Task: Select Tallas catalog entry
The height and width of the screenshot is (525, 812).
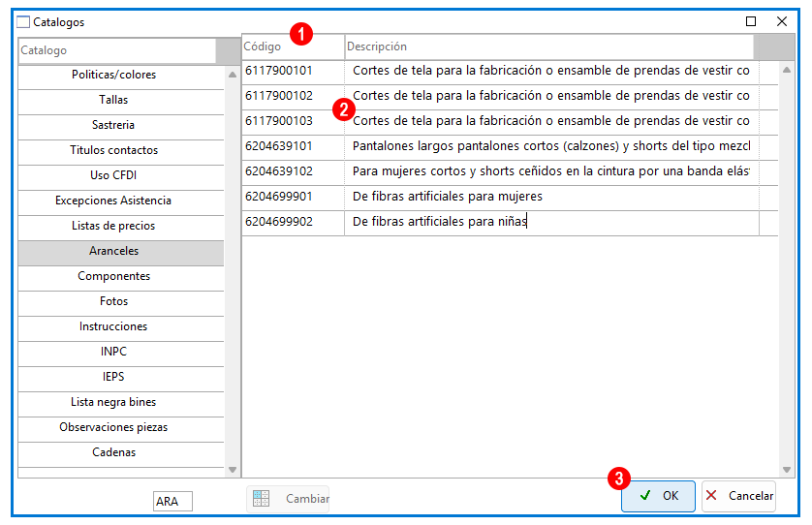Action: (121, 100)
